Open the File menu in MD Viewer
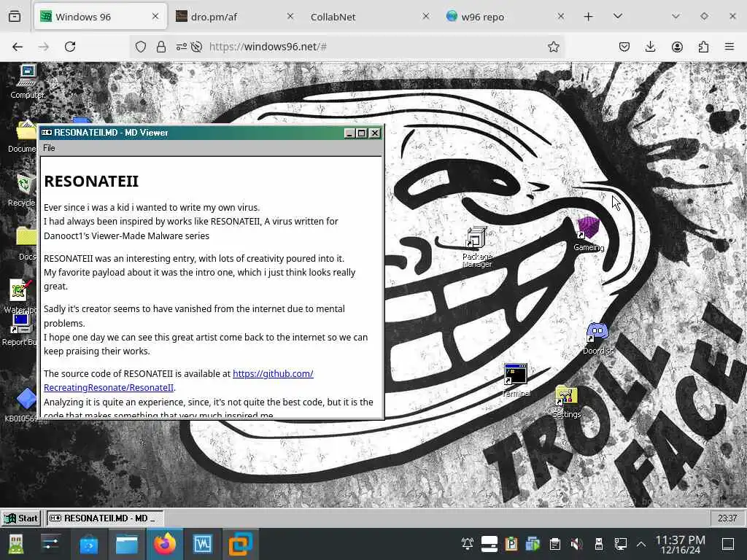Viewport: 747px width, 560px height. coord(49,148)
